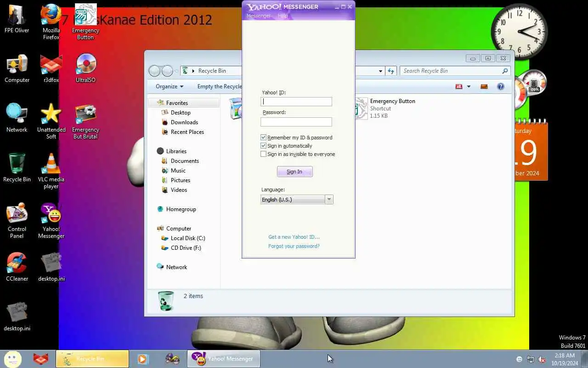Select Pictures library

pos(181,180)
